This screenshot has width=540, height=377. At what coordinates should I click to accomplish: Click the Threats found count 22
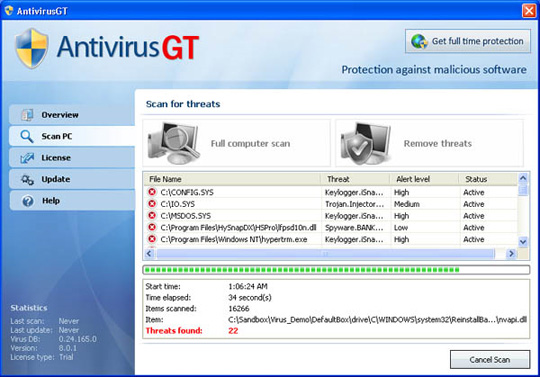pos(233,331)
